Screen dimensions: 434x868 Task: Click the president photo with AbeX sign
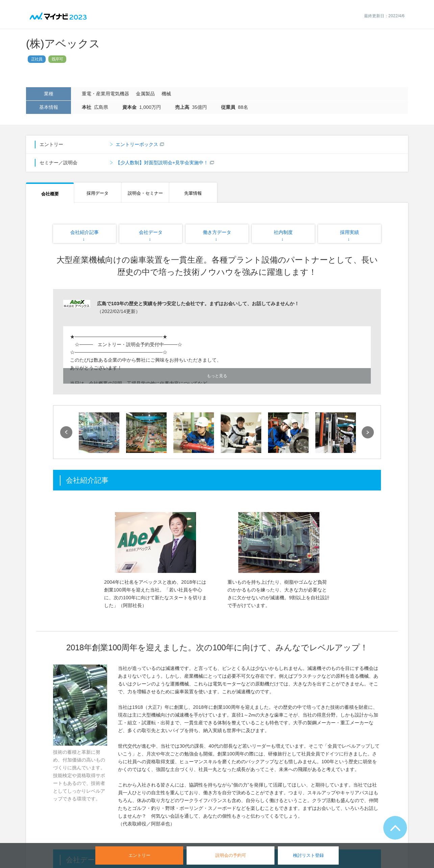155,542
